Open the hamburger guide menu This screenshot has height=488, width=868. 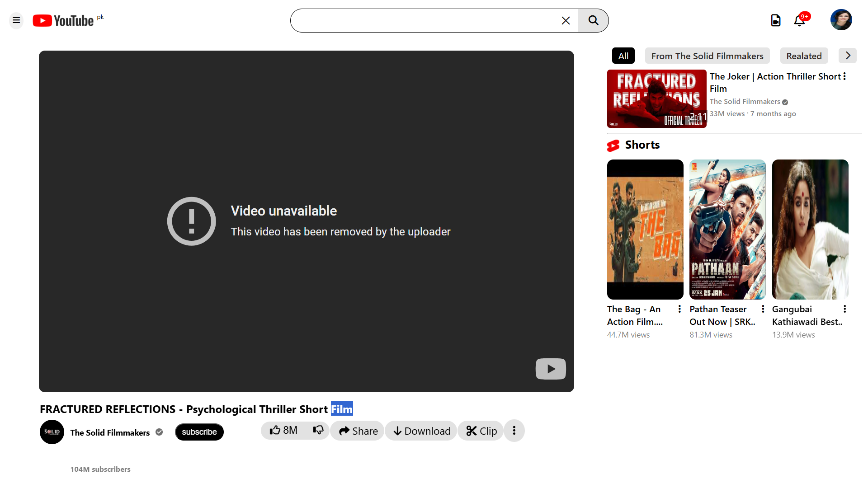click(x=16, y=20)
